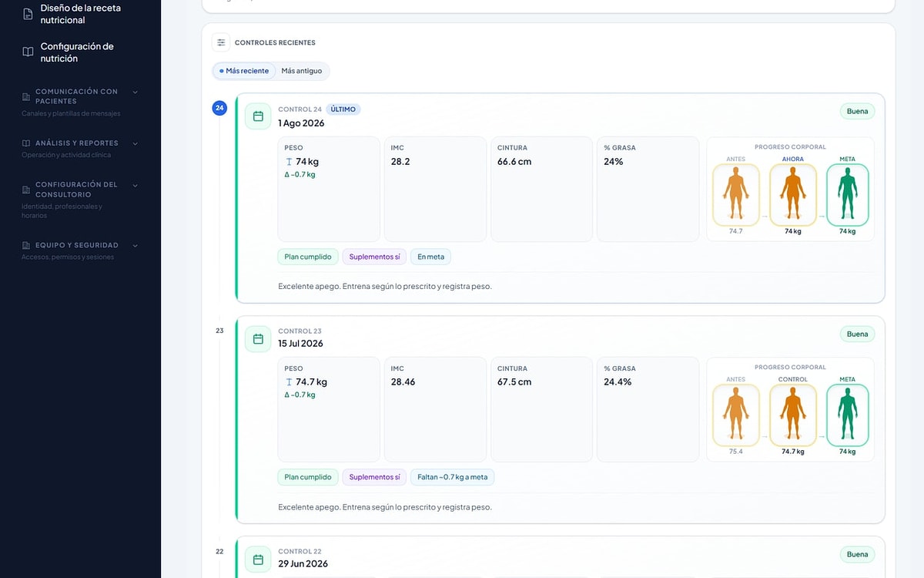Click date 1 Ago 2026

click(x=301, y=123)
